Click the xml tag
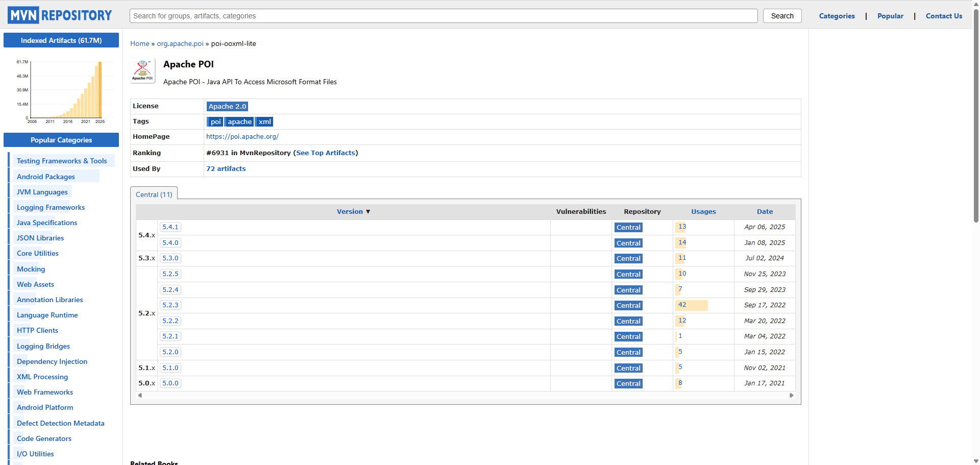 click(264, 121)
